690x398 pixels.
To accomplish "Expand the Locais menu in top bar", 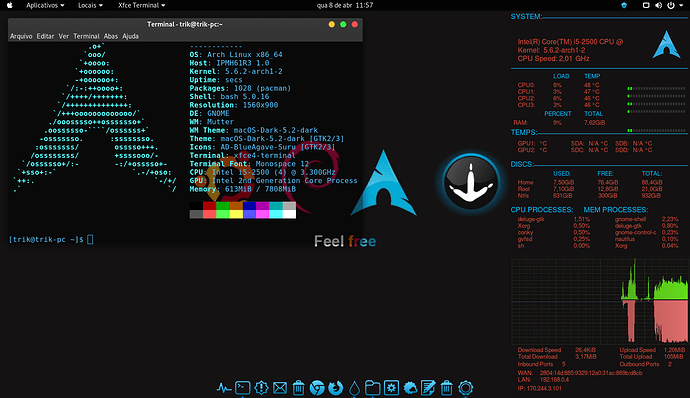I will [90, 5].
